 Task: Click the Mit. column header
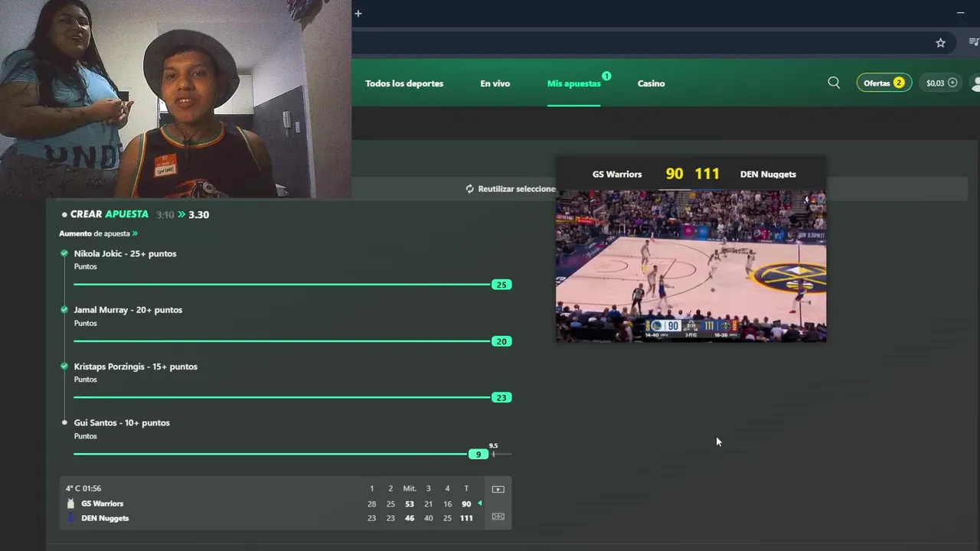[x=410, y=488]
